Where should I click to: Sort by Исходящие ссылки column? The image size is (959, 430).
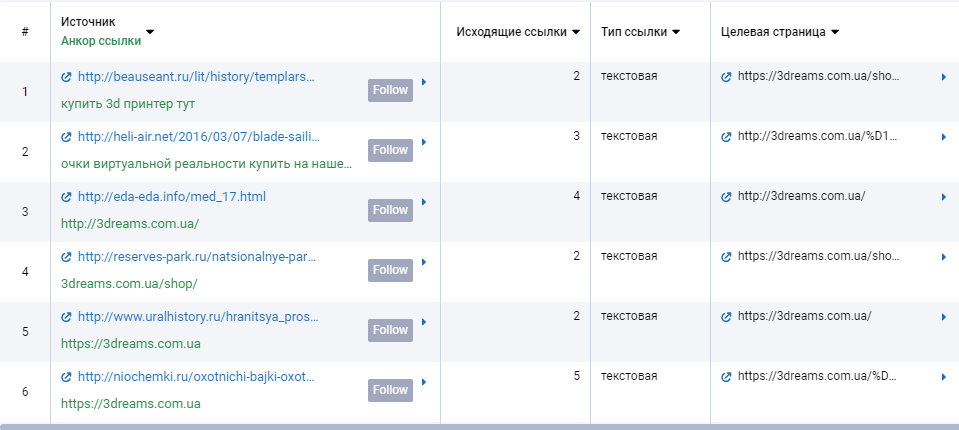coord(576,32)
